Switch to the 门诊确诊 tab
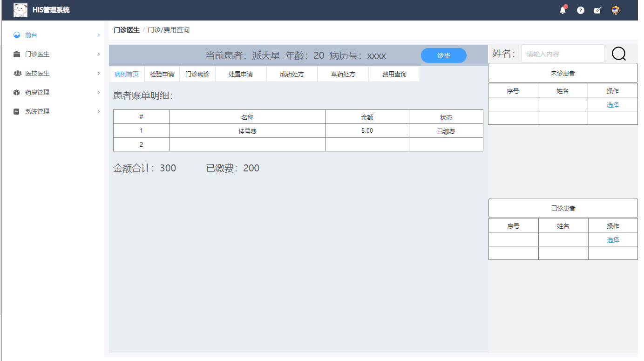The height and width of the screenshot is (361, 644). pyautogui.click(x=197, y=74)
